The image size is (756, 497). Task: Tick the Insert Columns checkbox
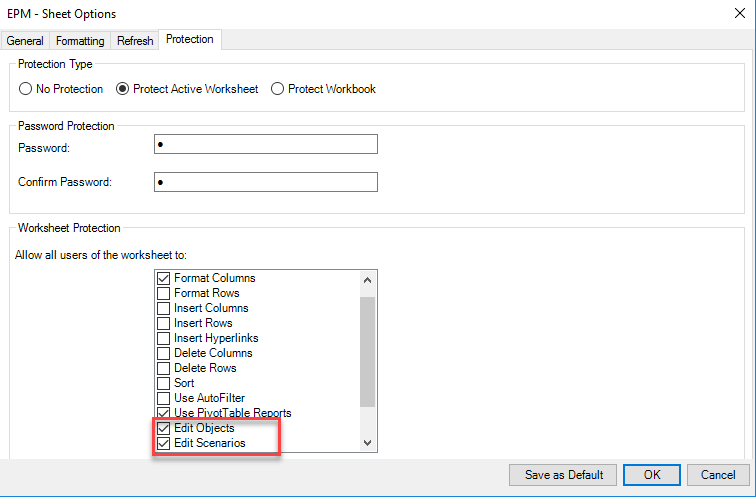pyautogui.click(x=163, y=308)
